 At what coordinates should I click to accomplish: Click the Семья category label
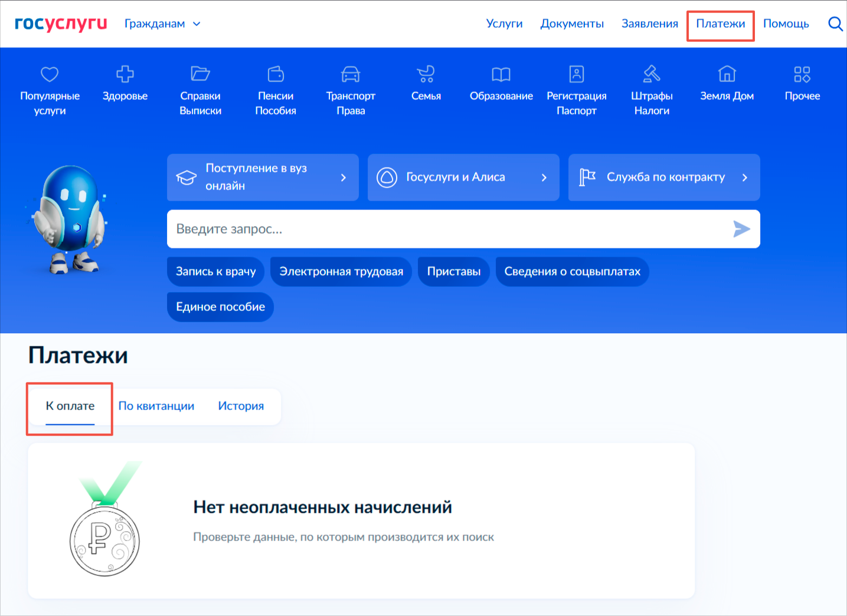426,96
